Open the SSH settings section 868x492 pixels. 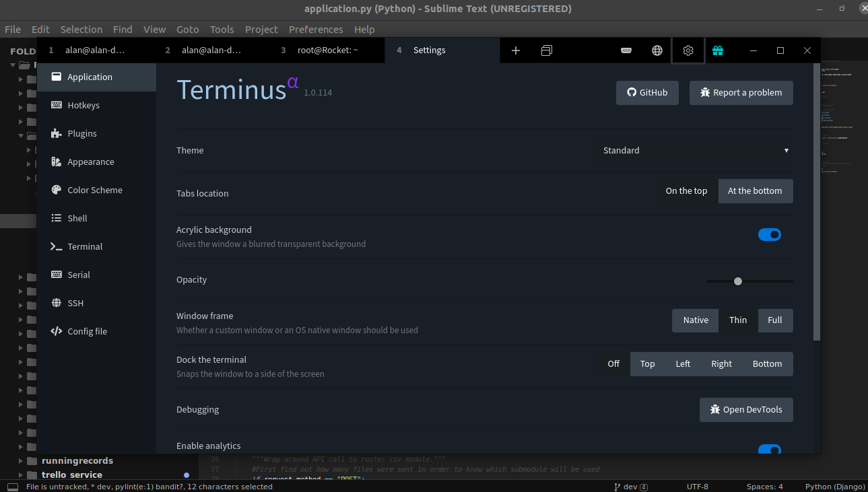[x=75, y=303]
